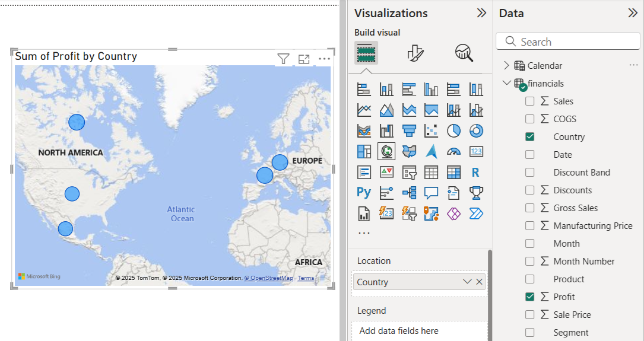Open the Analytics magnifier tab

[x=464, y=53]
